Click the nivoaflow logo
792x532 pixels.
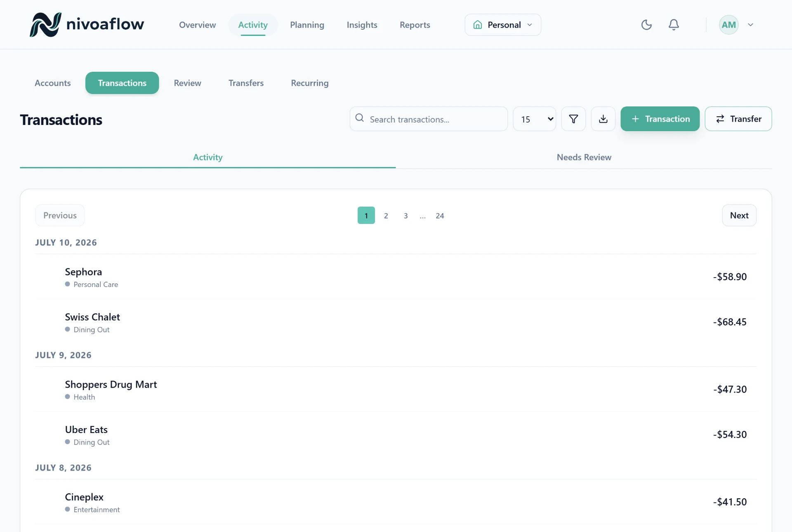[x=87, y=25]
